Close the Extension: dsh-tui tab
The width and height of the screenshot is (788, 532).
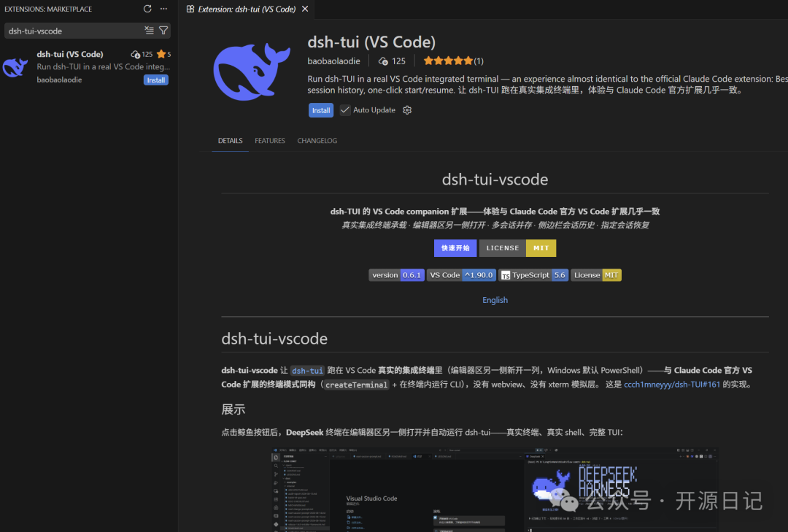(x=305, y=9)
